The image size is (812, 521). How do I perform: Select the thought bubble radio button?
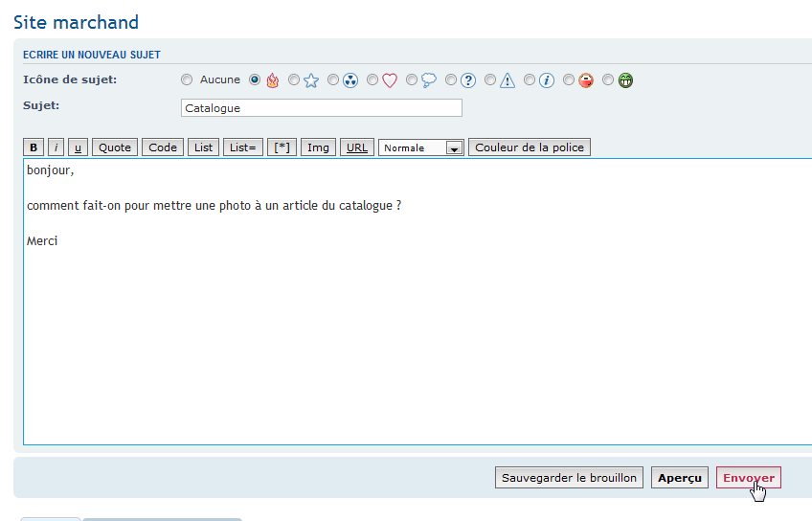[412, 79]
